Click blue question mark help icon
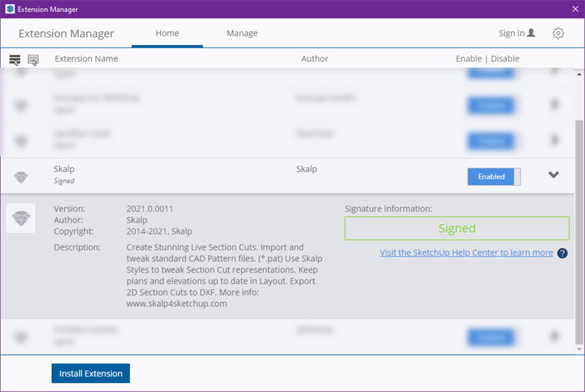 pyautogui.click(x=563, y=253)
